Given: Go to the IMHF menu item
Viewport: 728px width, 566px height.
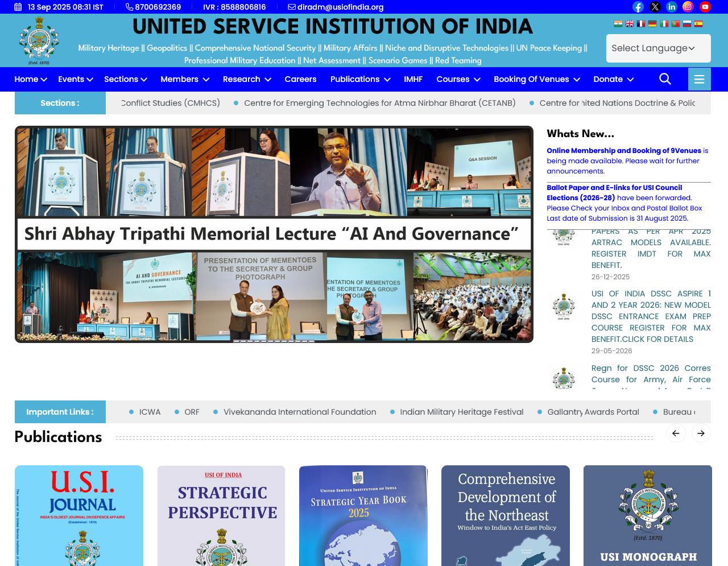Looking at the screenshot, I should (x=413, y=79).
